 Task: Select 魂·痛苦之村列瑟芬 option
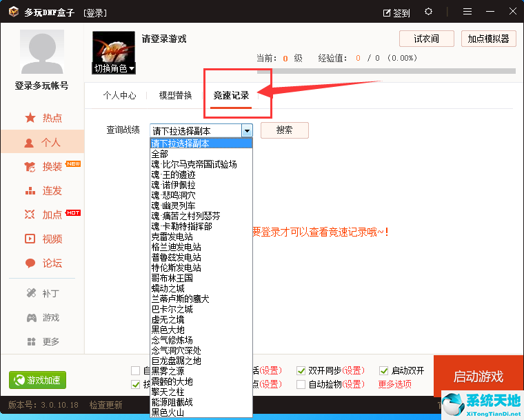point(201,216)
